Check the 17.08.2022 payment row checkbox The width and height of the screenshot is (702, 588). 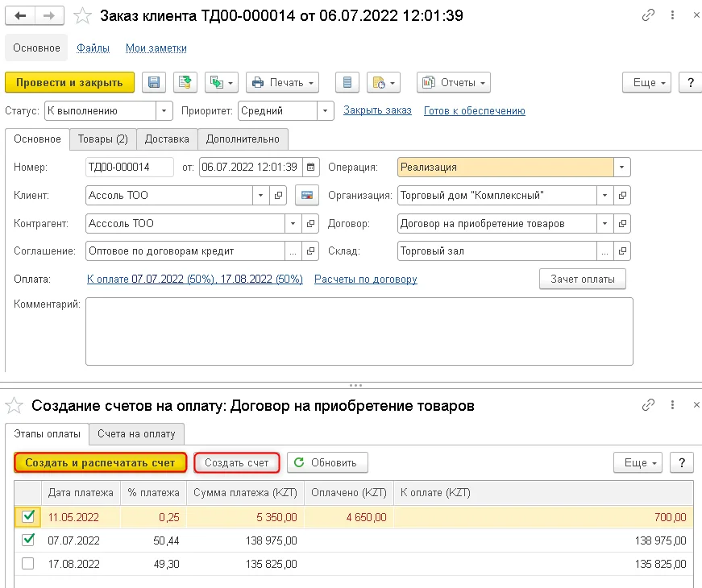(27, 563)
